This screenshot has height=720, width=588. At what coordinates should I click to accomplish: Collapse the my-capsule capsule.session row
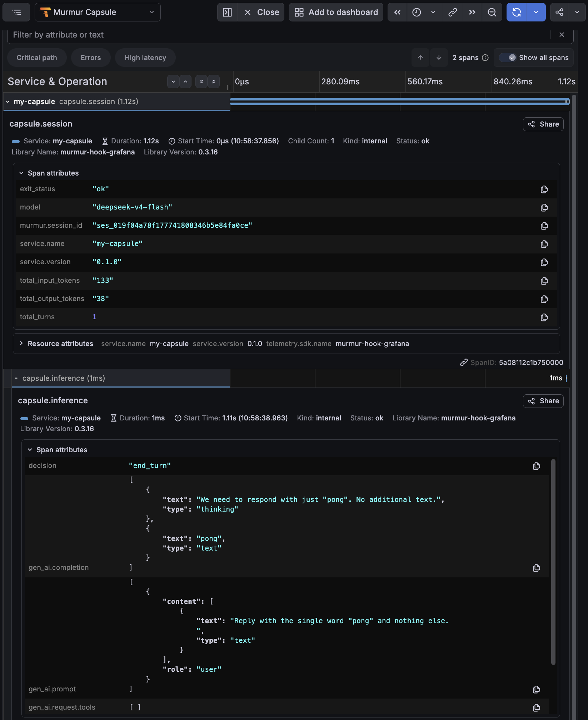click(8, 102)
